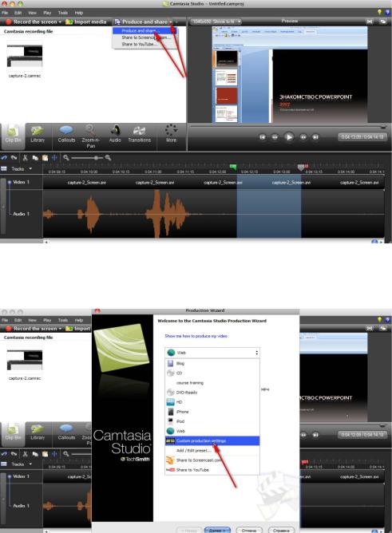392x533 pixels.
Task: Open the Tools menu behind the Production Wizard
Action: point(63,320)
